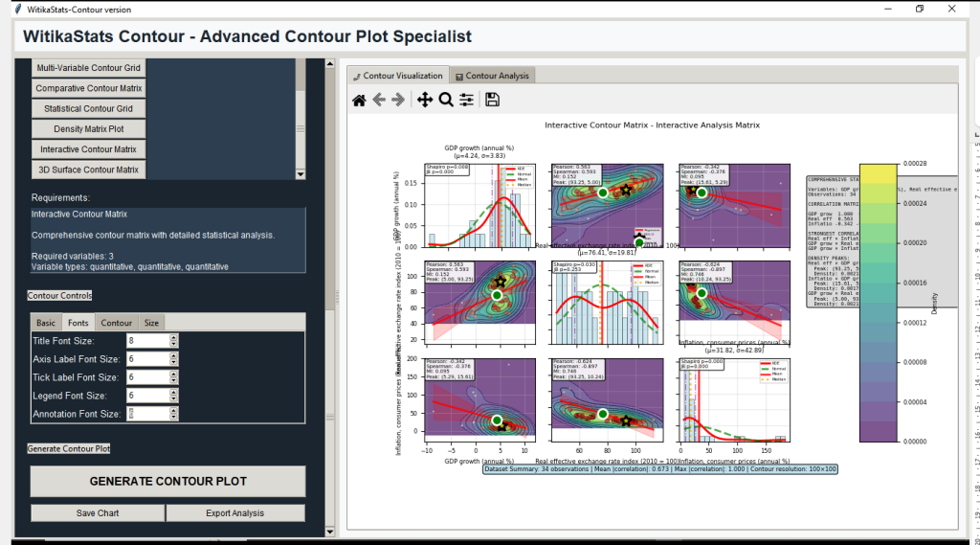Switch to Contour Visualization tab

398,76
